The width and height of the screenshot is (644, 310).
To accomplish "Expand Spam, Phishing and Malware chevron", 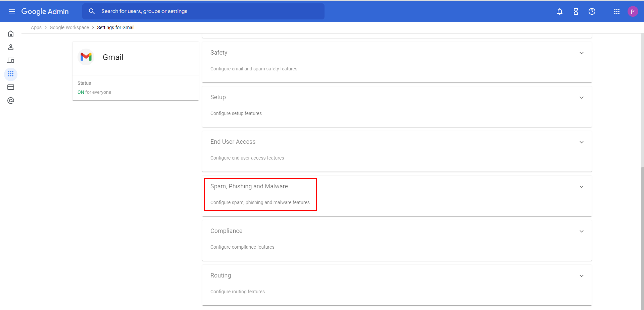I will 582,187.
